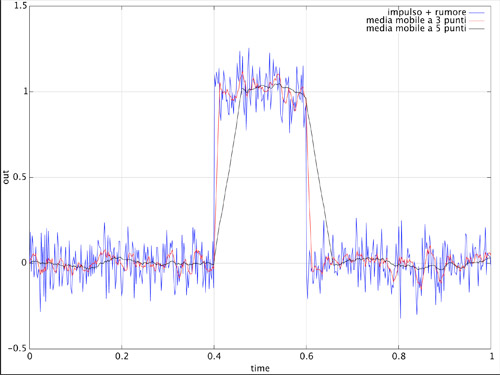Click the legend entry 'media mobile a 5 punti'
This screenshot has height=375, width=500.
416,29
